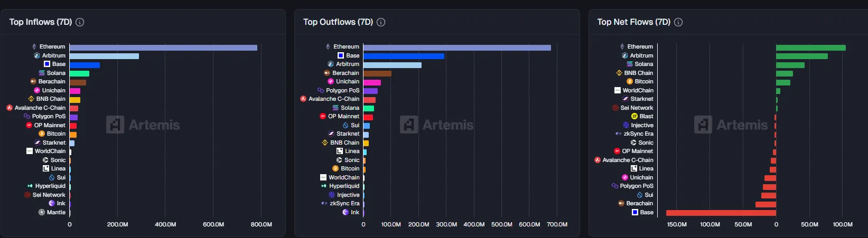The height and width of the screenshot is (238, 868).
Task: Click the info icon beside Top Outflows (7D)
Action: click(380, 22)
